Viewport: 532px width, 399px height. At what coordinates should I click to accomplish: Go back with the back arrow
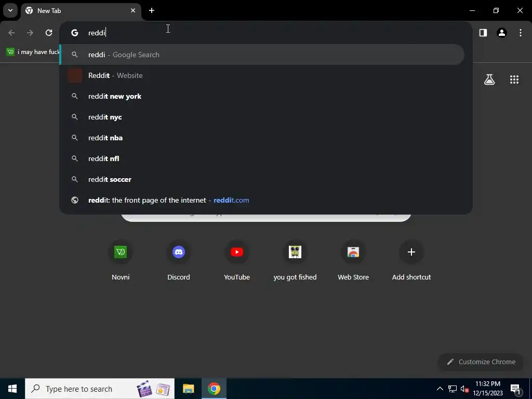tap(11, 33)
